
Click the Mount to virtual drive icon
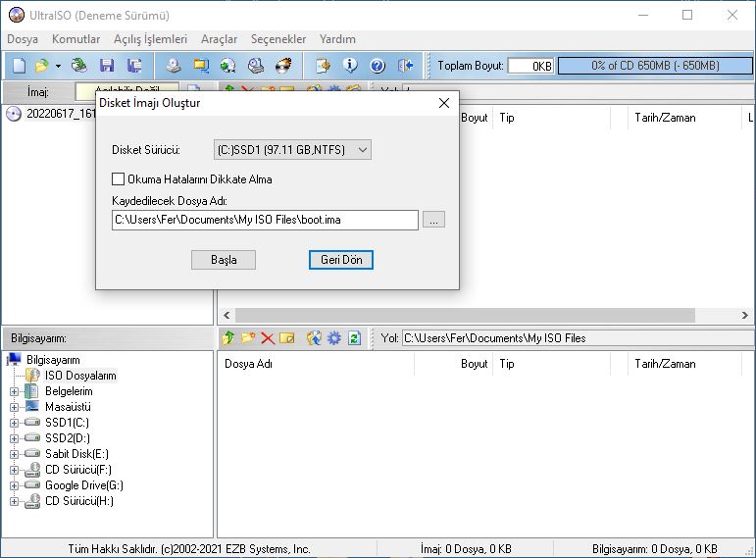256,65
